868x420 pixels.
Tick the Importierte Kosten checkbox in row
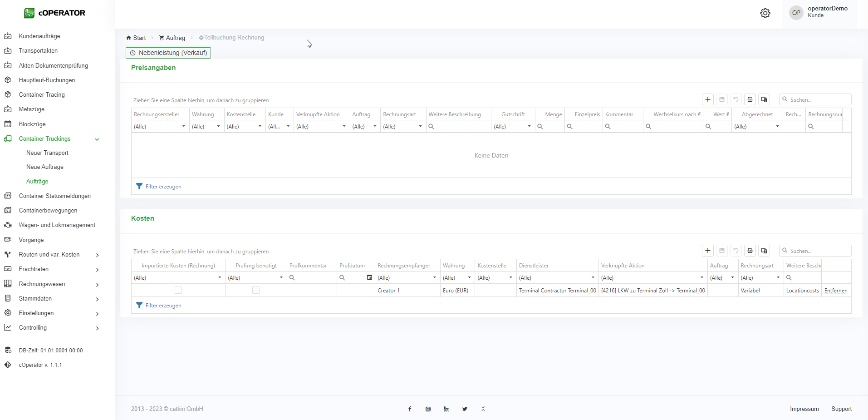(x=178, y=290)
